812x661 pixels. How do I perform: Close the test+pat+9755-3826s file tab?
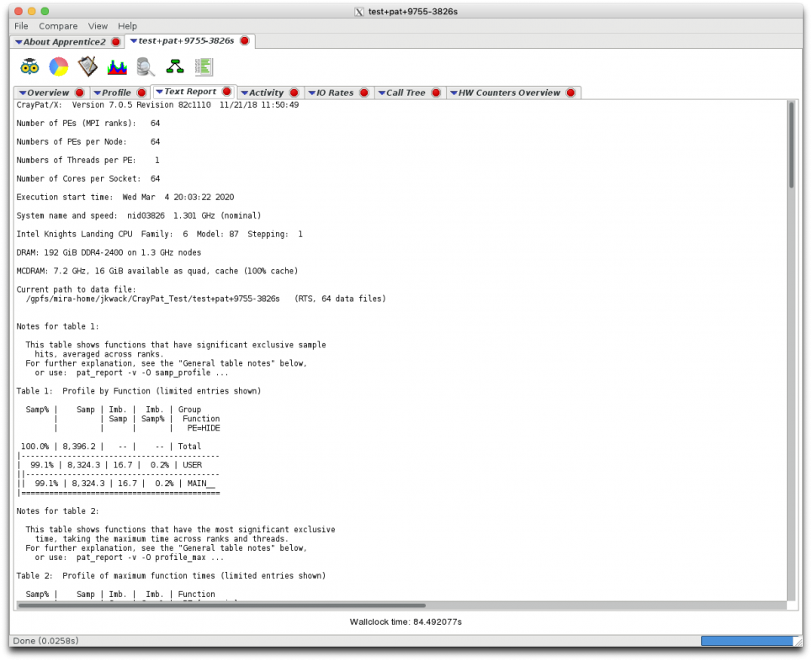pyautogui.click(x=245, y=40)
